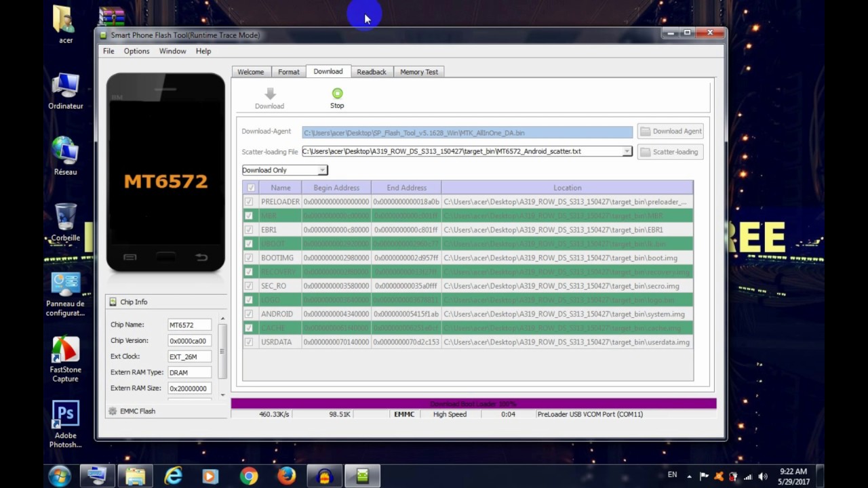
Task: Click the purple Download Boot Loader progress bar
Action: click(473, 404)
